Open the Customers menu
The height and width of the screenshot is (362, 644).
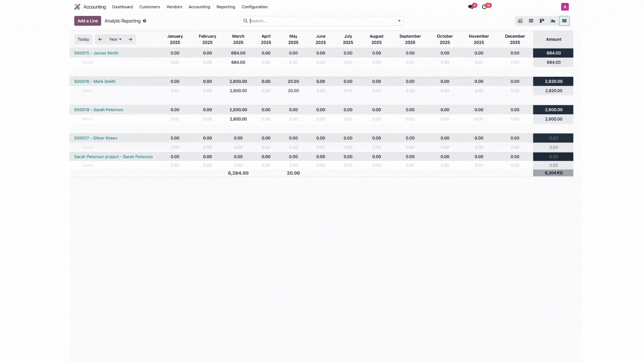pos(150,7)
